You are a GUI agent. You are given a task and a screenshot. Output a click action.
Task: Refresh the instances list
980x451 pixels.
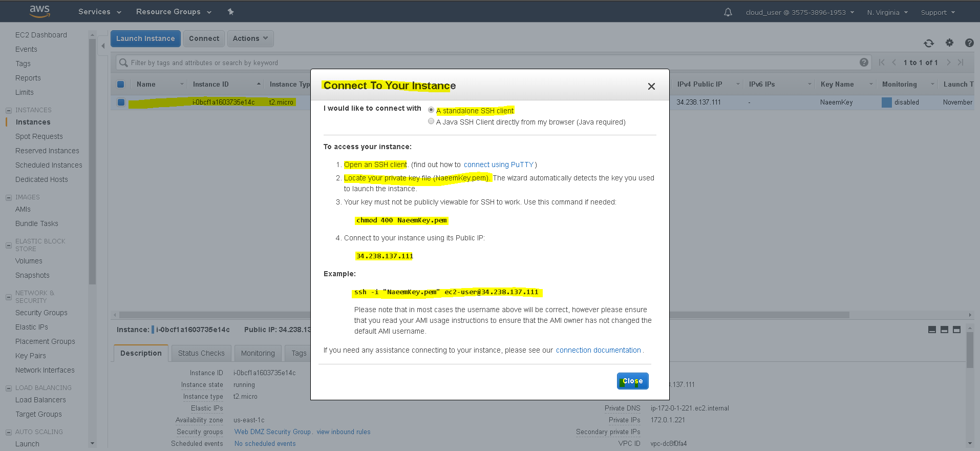(929, 43)
